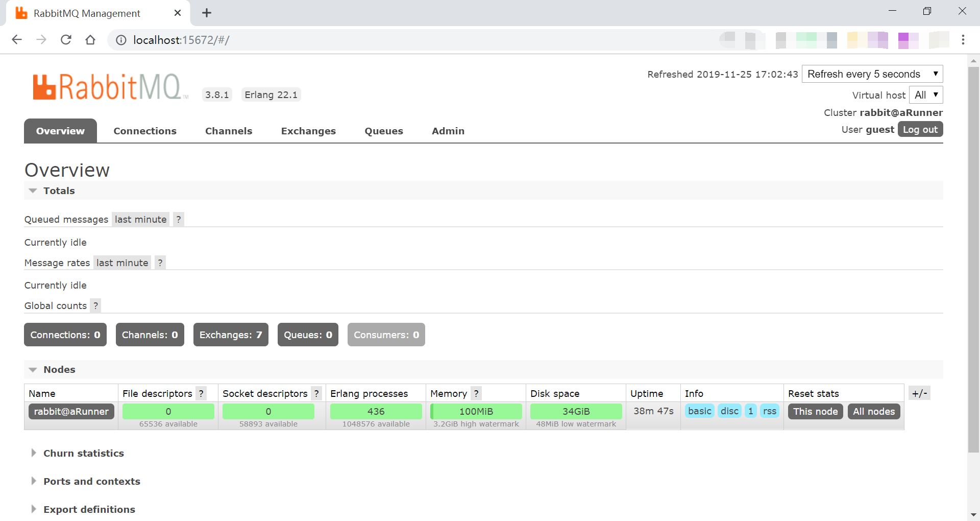Close the RabbitMQ Management tab
The height and width of the screenshot is (521, 980).
178,13
